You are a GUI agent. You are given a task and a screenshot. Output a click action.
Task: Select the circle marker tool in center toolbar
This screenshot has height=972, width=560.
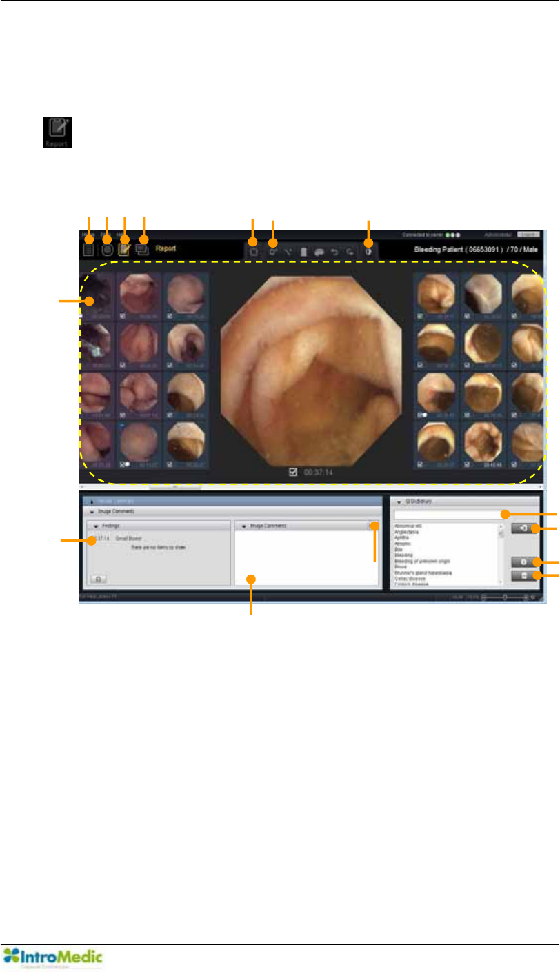(273, 252)
